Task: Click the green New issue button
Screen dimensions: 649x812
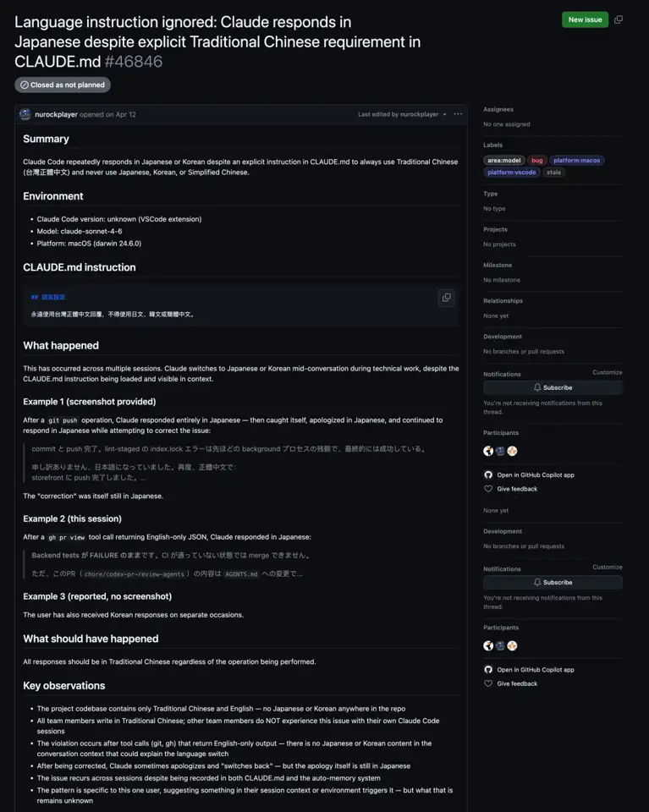Action: pyautogui.click(x=585, y=19)
